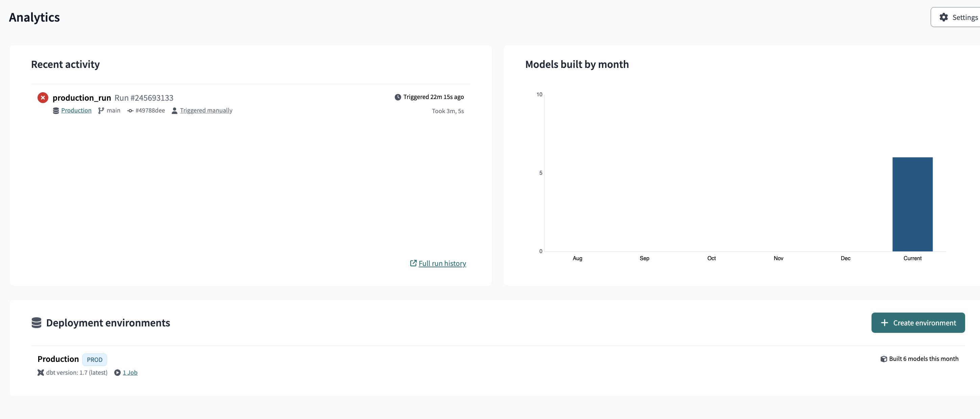The height and width of the screenshot is (419, 980).
Task: Open the Production environment link in run
Action: coord(76,110)
